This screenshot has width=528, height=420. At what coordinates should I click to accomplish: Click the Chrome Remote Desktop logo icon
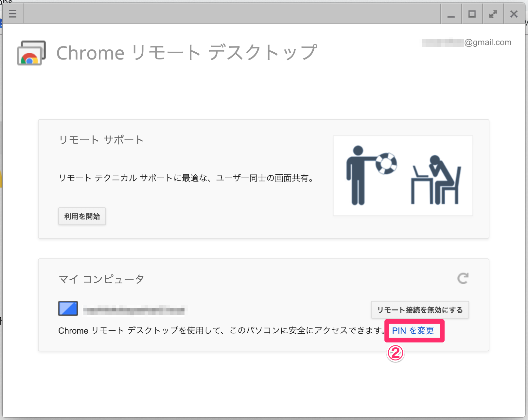(x=31, y=53)
